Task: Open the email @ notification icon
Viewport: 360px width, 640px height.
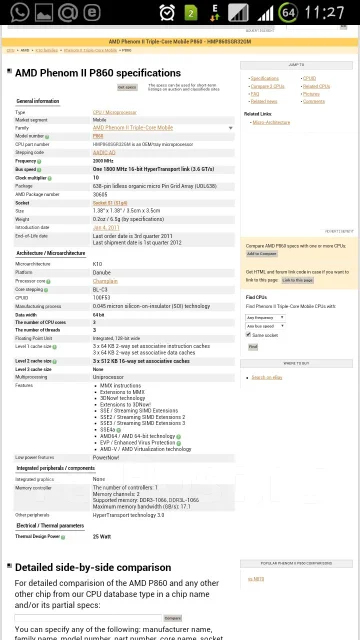Action: [x=68, y=12]
